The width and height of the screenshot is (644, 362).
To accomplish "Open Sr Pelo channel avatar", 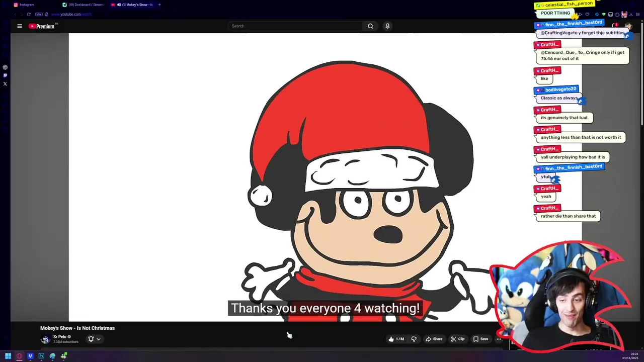I will [45, 339].
